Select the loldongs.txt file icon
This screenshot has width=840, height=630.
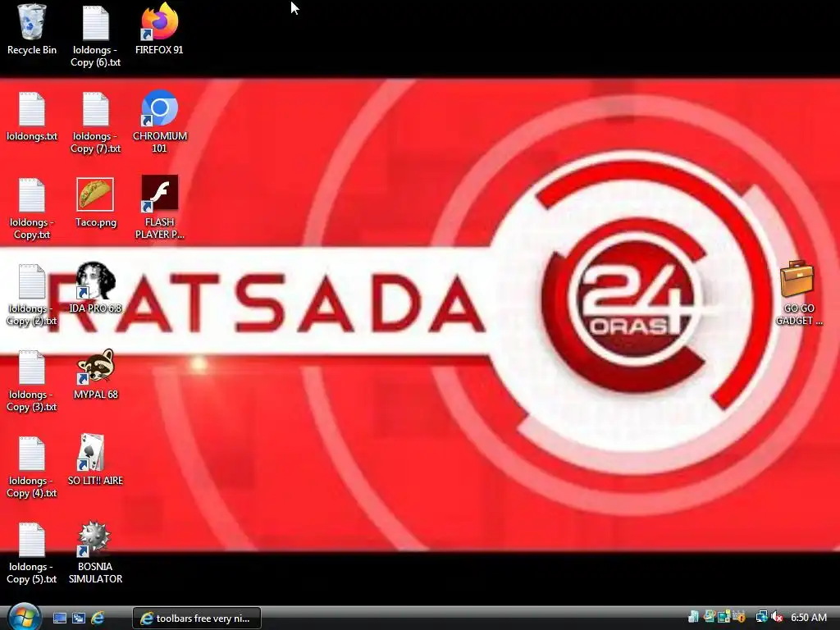point(32,116)
